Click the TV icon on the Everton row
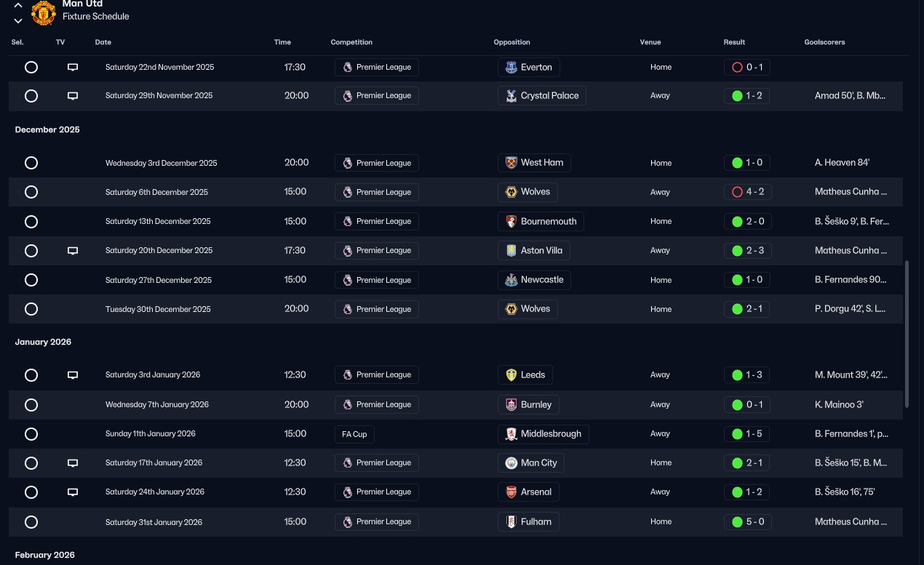924x565 pixels. 73,67
